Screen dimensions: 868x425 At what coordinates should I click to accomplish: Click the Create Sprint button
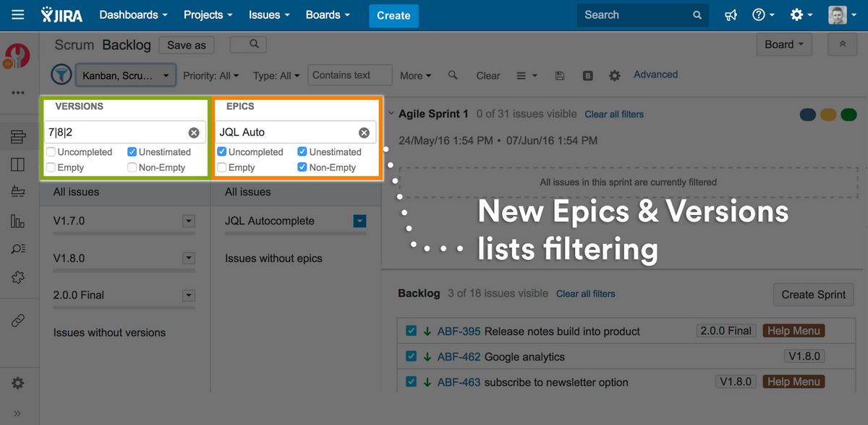point(813,295)
